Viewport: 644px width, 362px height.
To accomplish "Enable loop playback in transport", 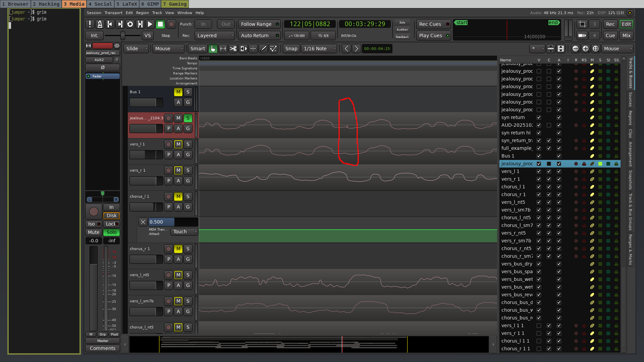I will click(130, 24).
